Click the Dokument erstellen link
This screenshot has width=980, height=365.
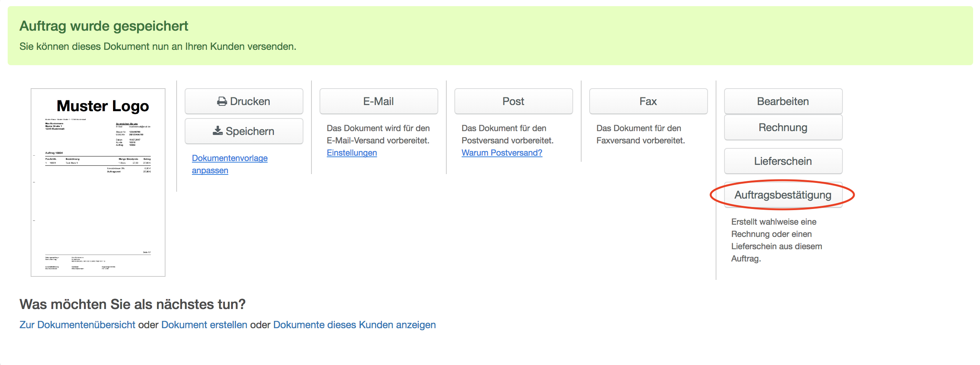tap(204, 325)
